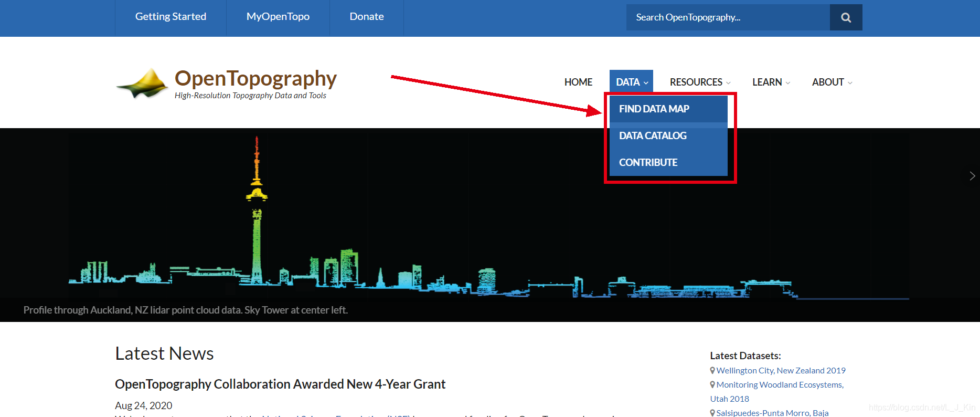Click the High-Resolution Topography Data tagline
The image size is (980, 417).
click(x=250, y=96)
